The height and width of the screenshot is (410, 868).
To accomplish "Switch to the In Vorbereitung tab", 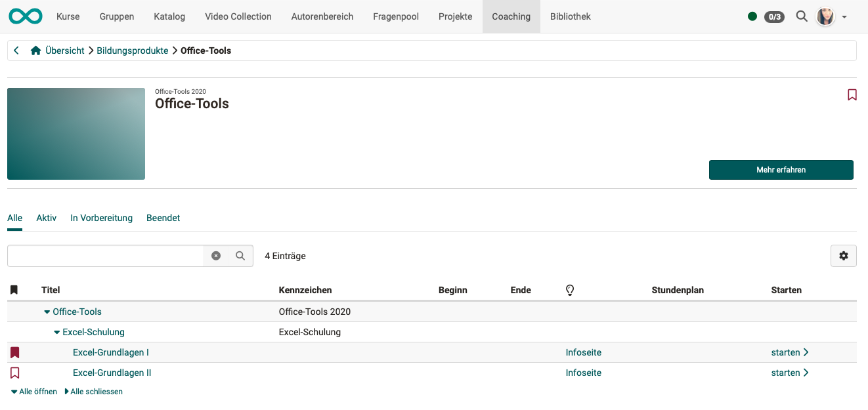I will (x=101, y=218).
